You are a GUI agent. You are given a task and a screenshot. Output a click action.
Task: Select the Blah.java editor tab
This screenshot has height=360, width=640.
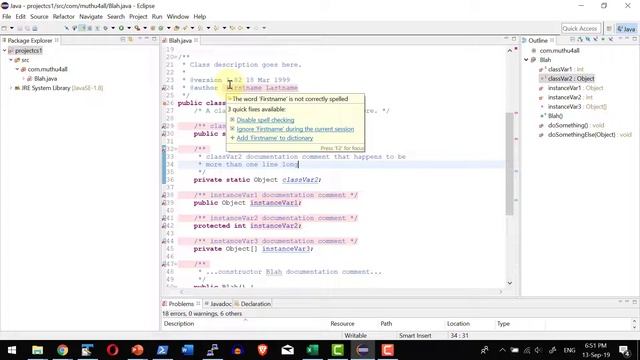pyautogui.click(x=180, y=40)
